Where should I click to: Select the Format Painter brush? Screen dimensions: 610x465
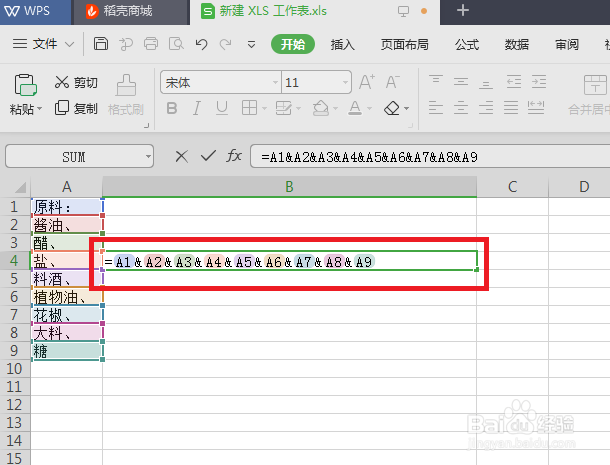(126, 95)
